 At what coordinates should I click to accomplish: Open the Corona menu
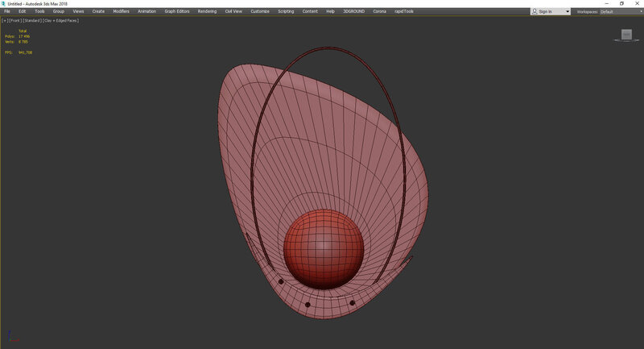[379, 11]
